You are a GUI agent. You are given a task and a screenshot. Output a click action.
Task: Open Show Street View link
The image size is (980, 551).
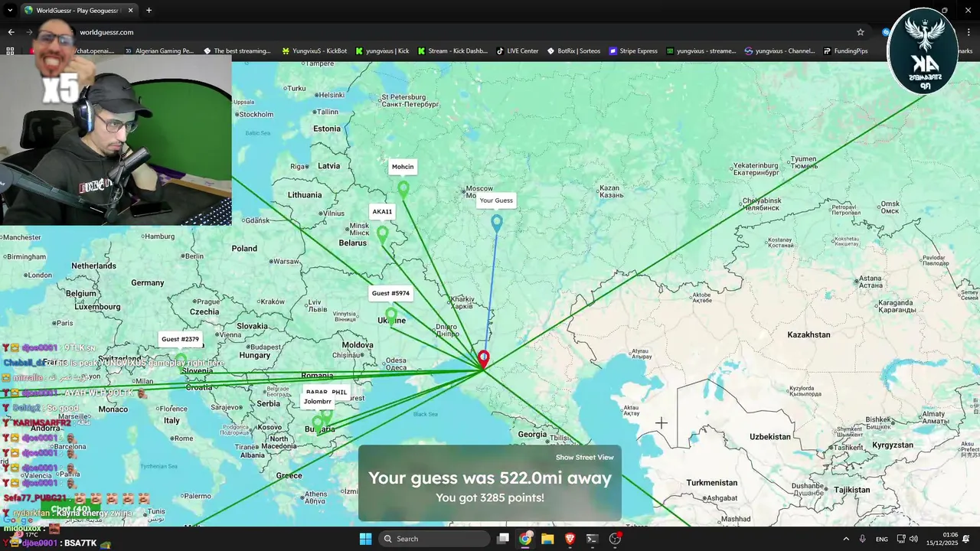click(584, 458)
